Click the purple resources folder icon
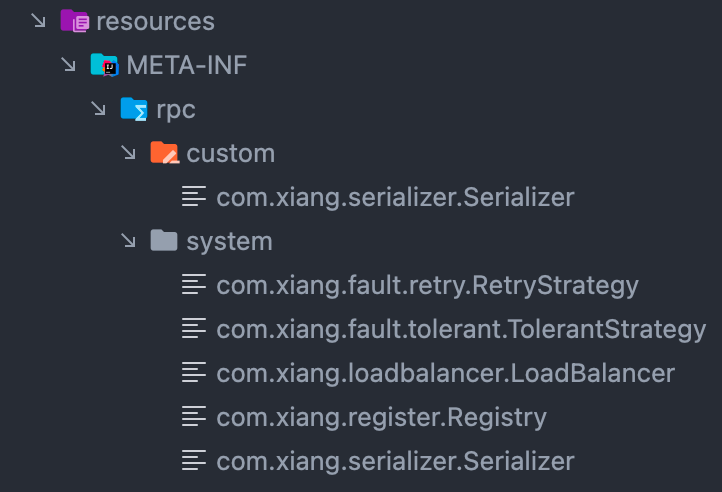 click(x=74, y=21)
